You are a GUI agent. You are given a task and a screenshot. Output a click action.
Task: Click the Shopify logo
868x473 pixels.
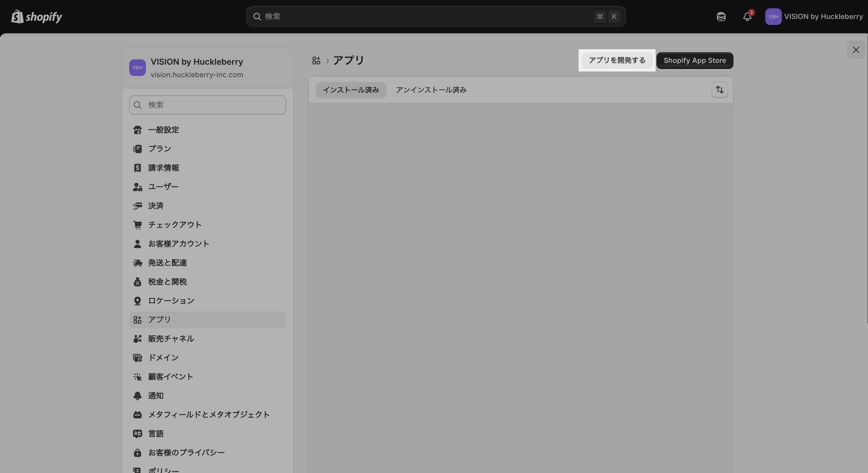pyautogui.click(x=37, y=17)
